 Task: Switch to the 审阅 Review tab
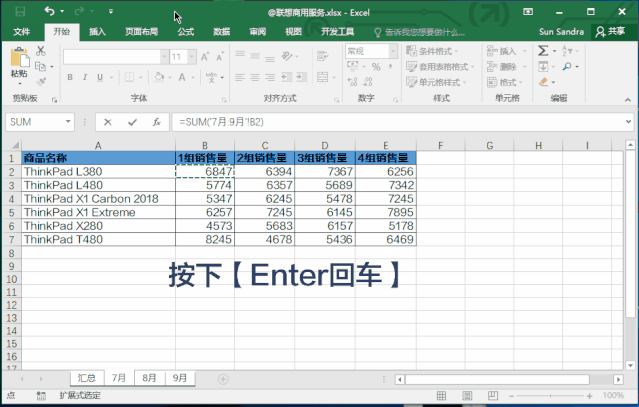(258, 32)
